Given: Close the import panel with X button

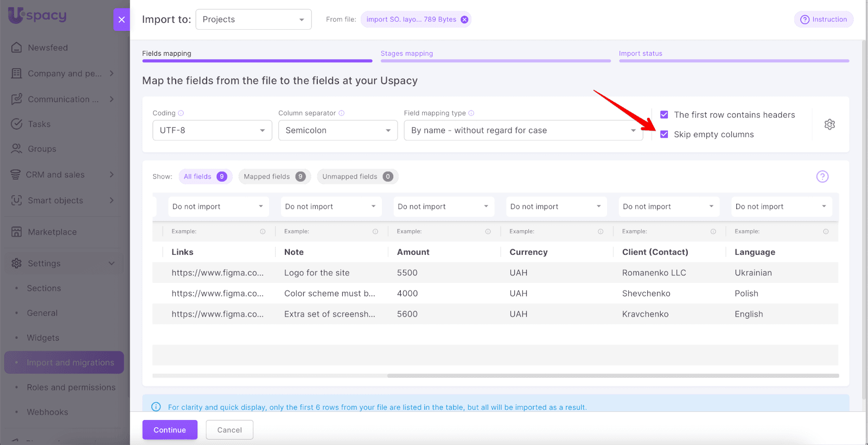Looking at the screenshot, I should 122,20.
